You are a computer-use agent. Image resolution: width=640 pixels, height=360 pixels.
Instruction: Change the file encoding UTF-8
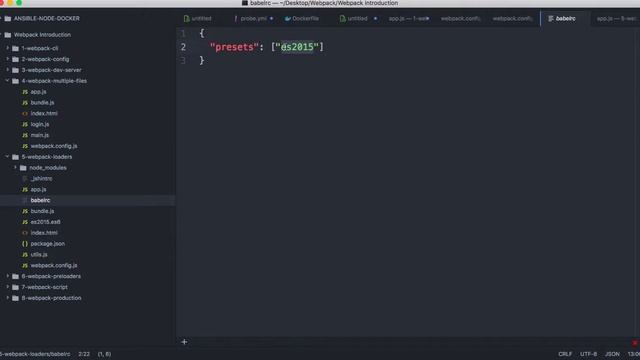point(588,354)
